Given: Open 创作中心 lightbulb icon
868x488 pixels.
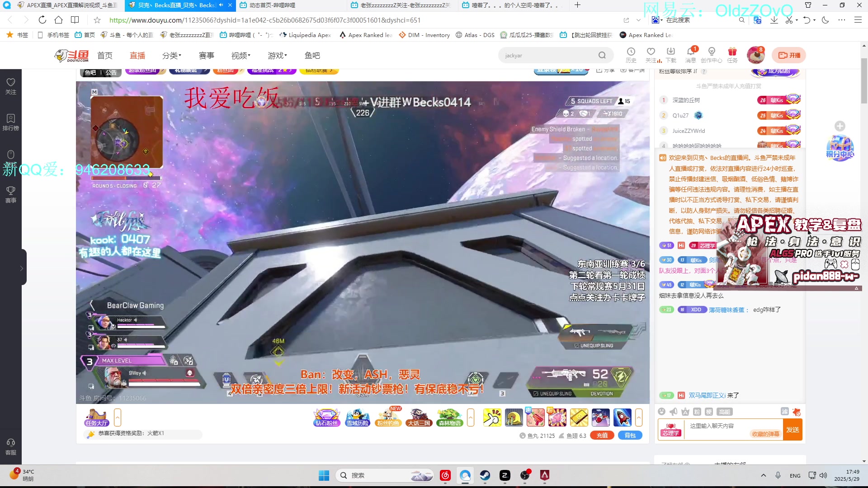Looking at the screenshot, I should [x=712, y=55].
